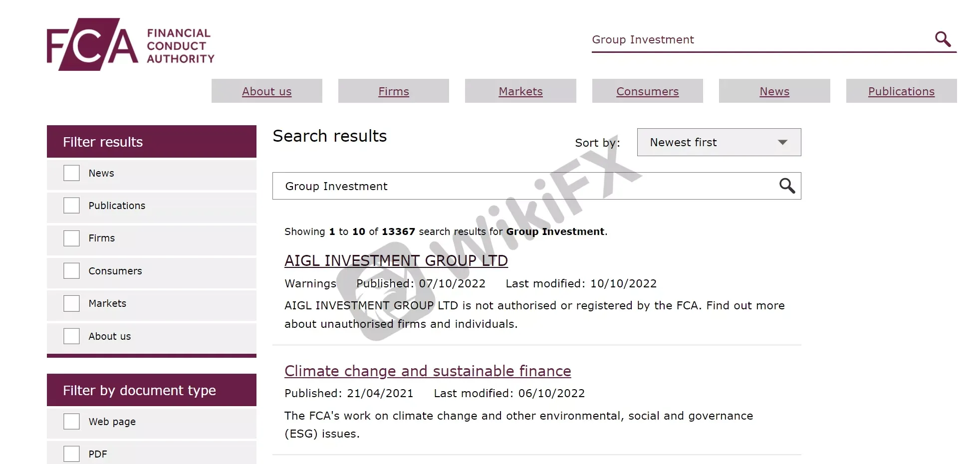Open the News navigation menu
Viewport: 980px width, 464px height.
pyautogui.click(x=774, y=91)
